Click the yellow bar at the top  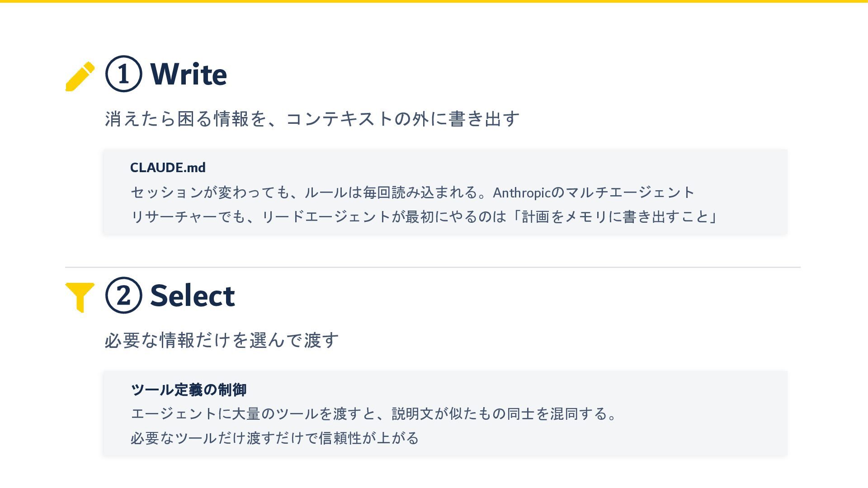[434, 1]
